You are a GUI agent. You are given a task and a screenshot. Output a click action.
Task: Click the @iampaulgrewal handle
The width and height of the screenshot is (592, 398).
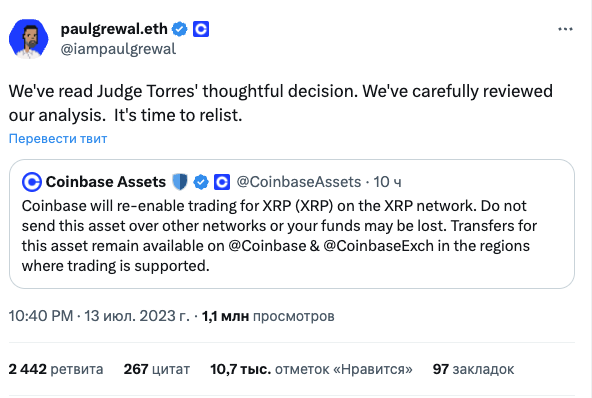[118, 49]
